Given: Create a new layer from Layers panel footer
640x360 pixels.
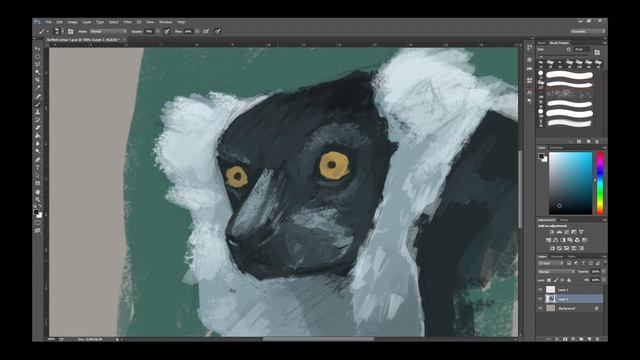Looking at the screenshot, I should [x=589, y=339].
